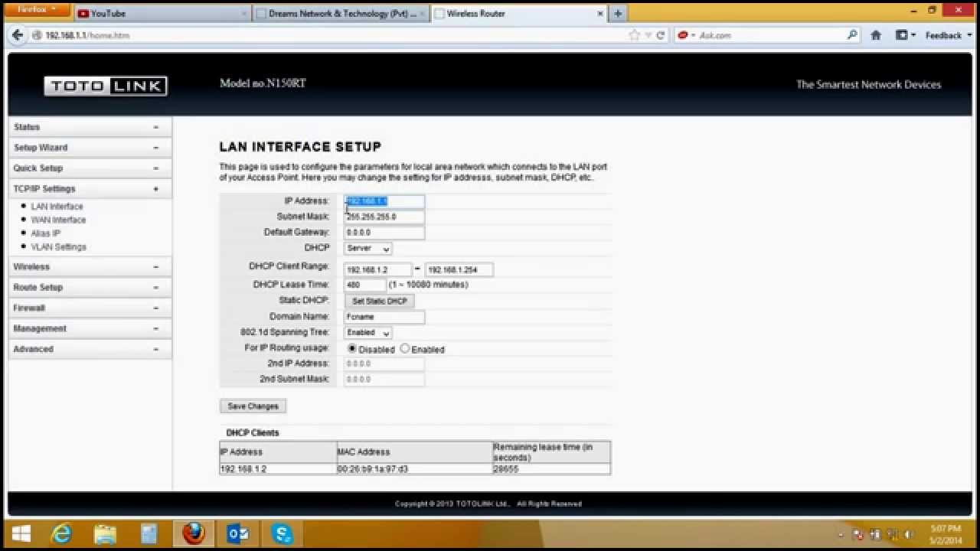980x551 pixels.
Task: Open WAN Interface settings page
Action: 58,220
